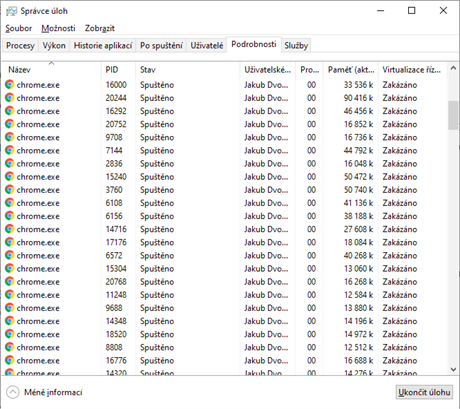Click Chrome icon of process PID 6156
The height and width of the screenshot is (409, 460).
coord(10,216)
